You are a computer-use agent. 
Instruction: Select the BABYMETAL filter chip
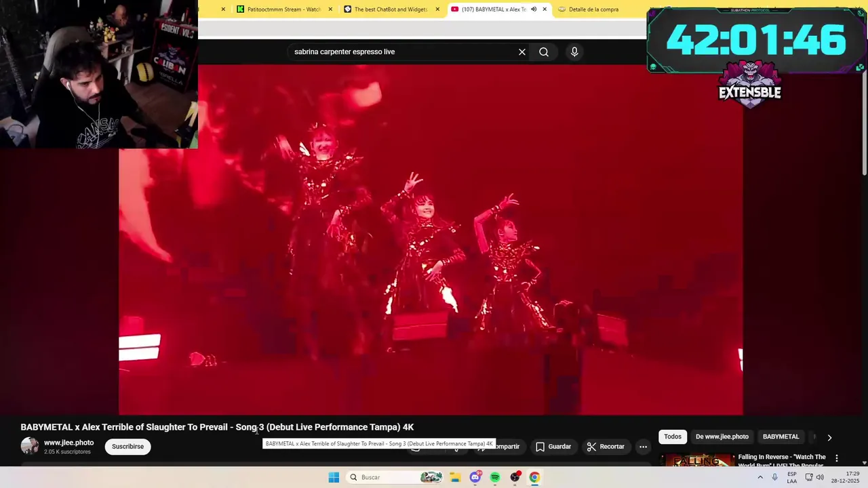(x=781, y=436)
